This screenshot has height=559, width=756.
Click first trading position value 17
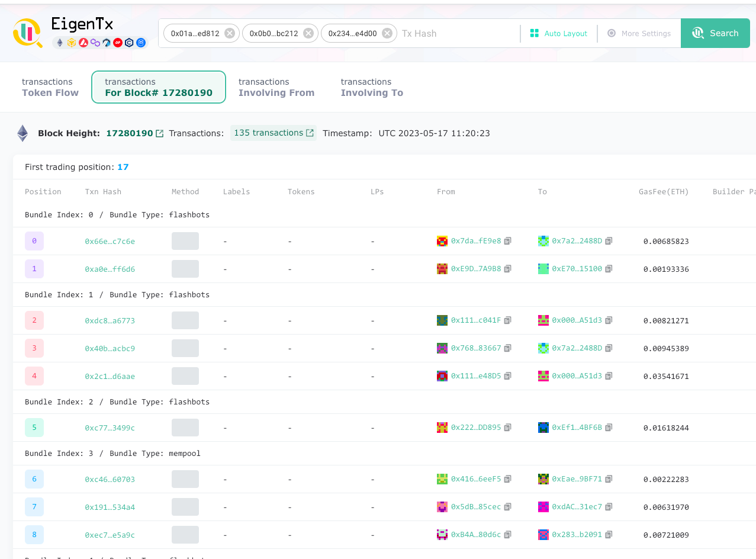[x=123, y=167]
